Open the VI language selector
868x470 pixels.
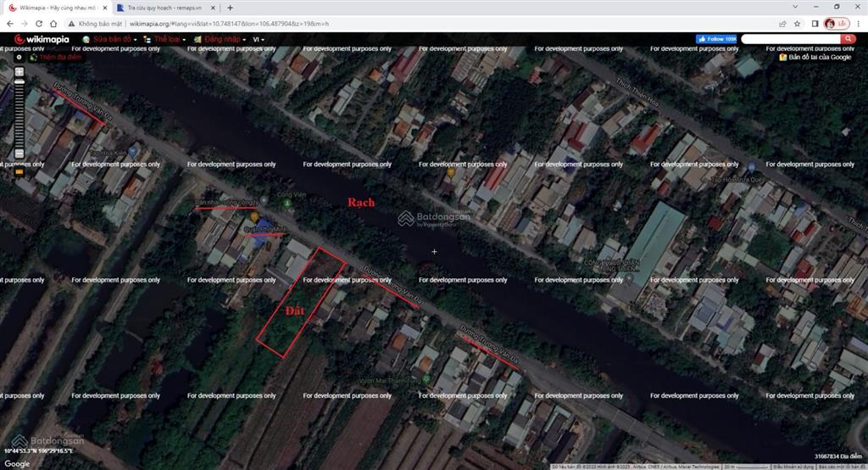(259, 39)
